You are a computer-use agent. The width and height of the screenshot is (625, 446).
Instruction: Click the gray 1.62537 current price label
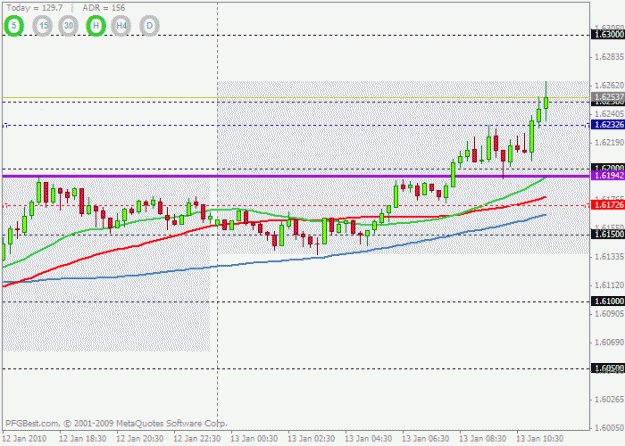[x=608, y=97]
